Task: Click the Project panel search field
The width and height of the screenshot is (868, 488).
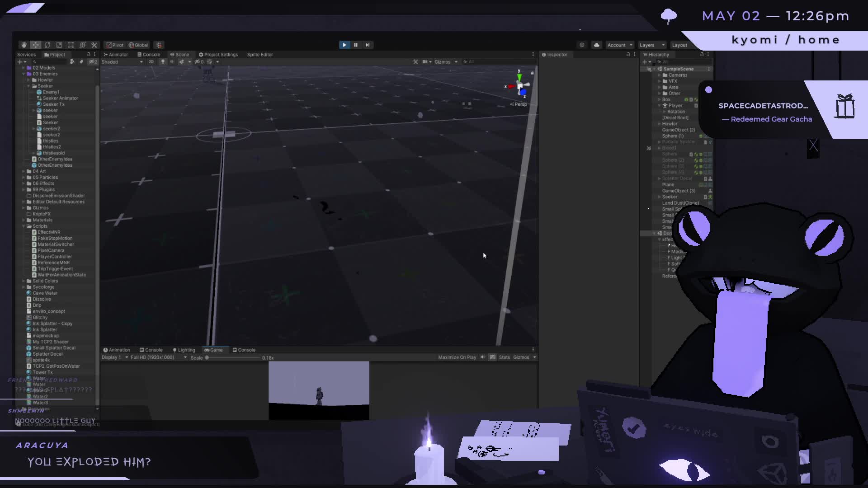Action: click(x=50, y=61)
